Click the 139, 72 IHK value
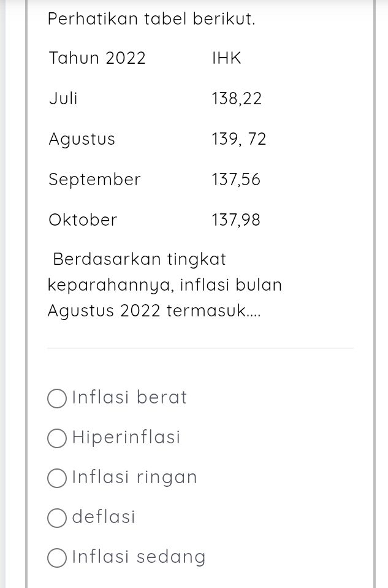The image size is (388, 588). (239, 139)
